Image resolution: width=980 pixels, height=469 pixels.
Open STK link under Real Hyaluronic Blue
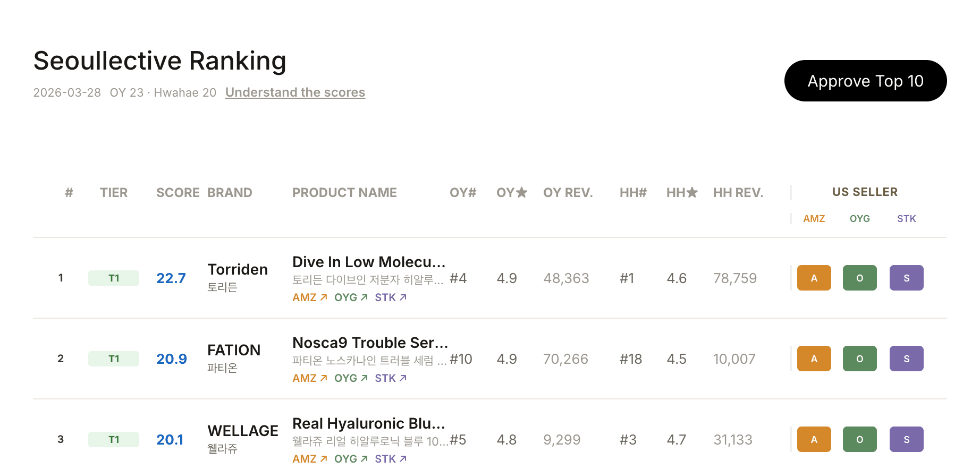pos(391,459)
